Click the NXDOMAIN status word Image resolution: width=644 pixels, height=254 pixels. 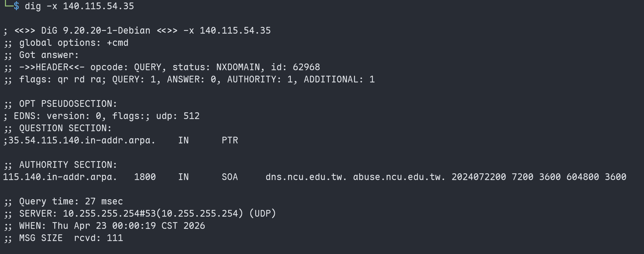tap(238, 67)
